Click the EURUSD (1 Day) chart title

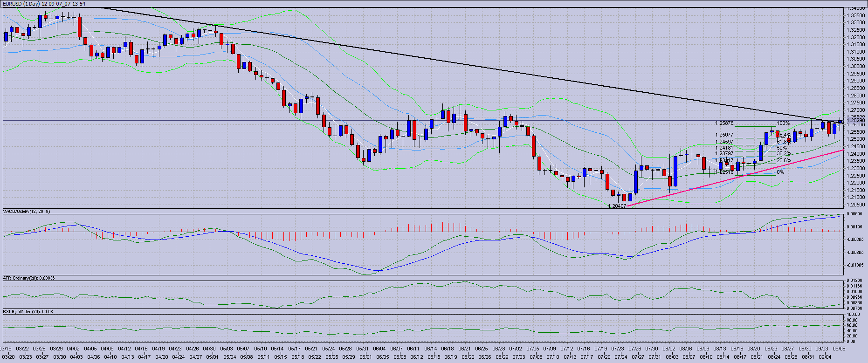tap(44, 4)
